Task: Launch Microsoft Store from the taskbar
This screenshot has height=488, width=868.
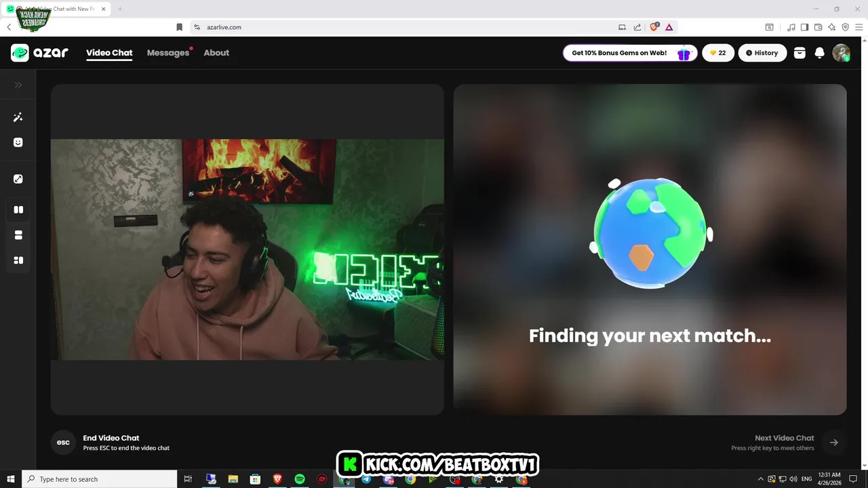Action: coord(255,479)
